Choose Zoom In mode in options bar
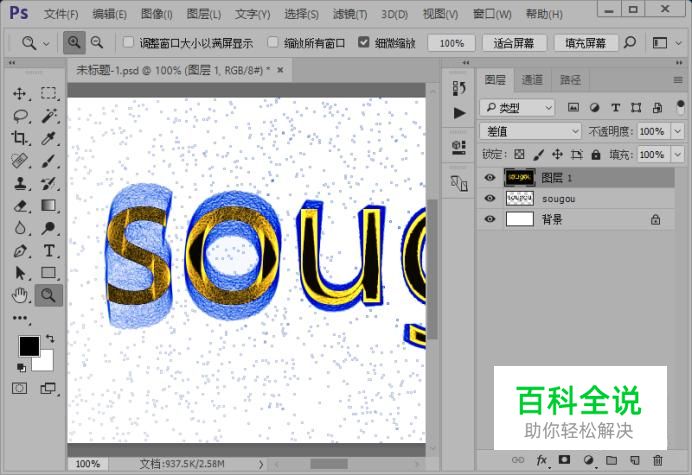The width and height of the screenshot is (692, 475). coord(74,43)
